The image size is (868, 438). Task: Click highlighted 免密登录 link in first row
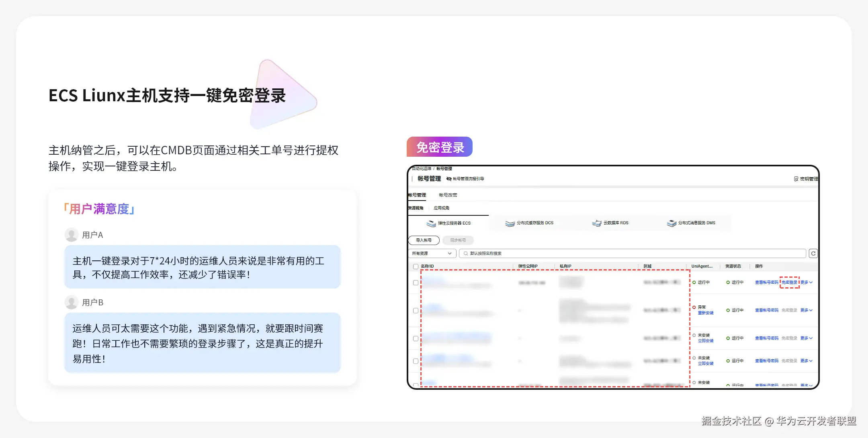(x=789, y=282)
